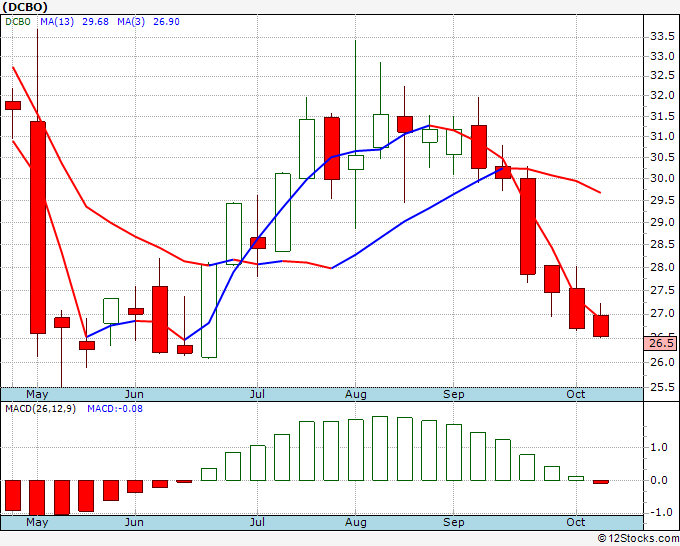Click the last red candlestick in October

point(601,325)
